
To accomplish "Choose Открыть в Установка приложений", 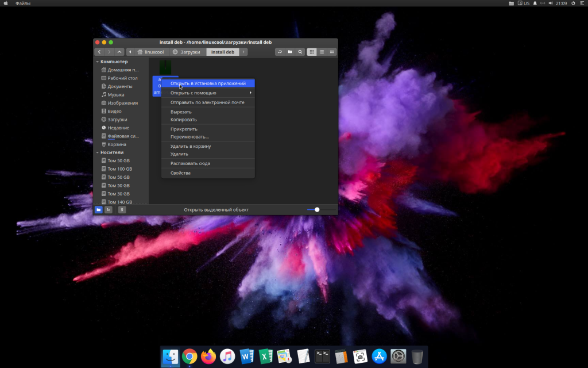I will click(208, 83).
